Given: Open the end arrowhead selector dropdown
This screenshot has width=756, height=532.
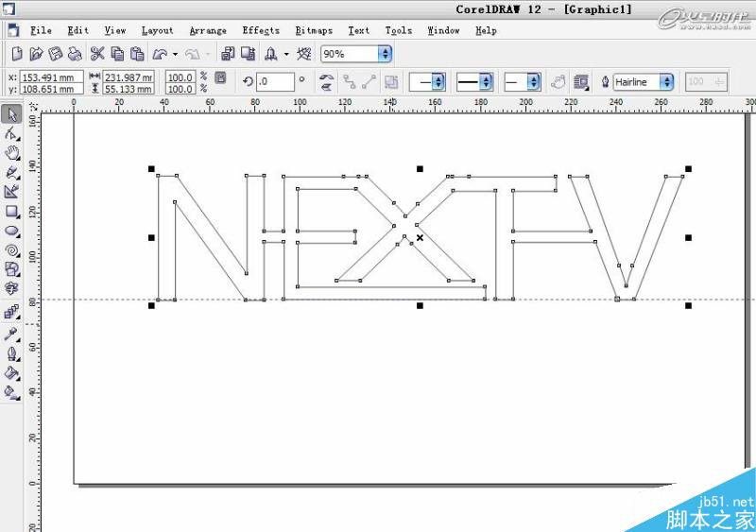Looking at the screenshot, I should click(533, 82).
